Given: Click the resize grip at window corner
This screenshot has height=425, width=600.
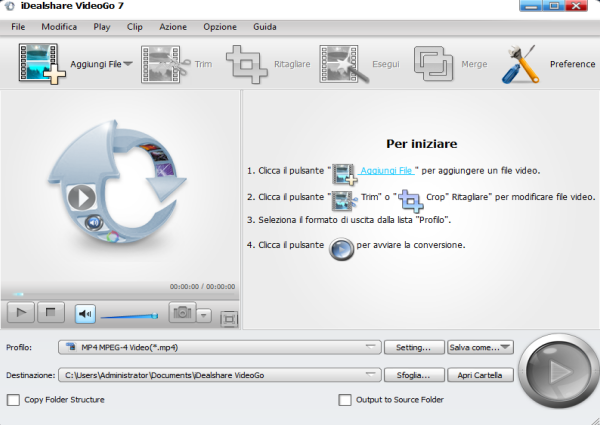Looking at the screenshot, I should click(594, 420).
